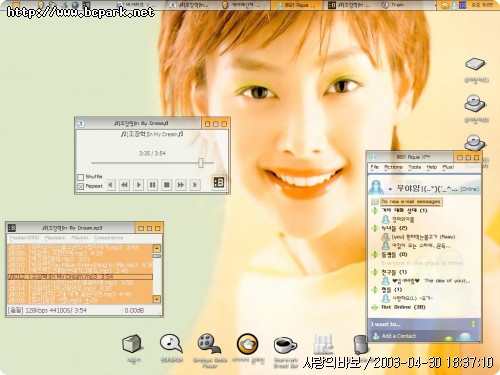Collapse the 형들 (1) group
Viewport: 500px width, 375px height.
coord(375,290)
